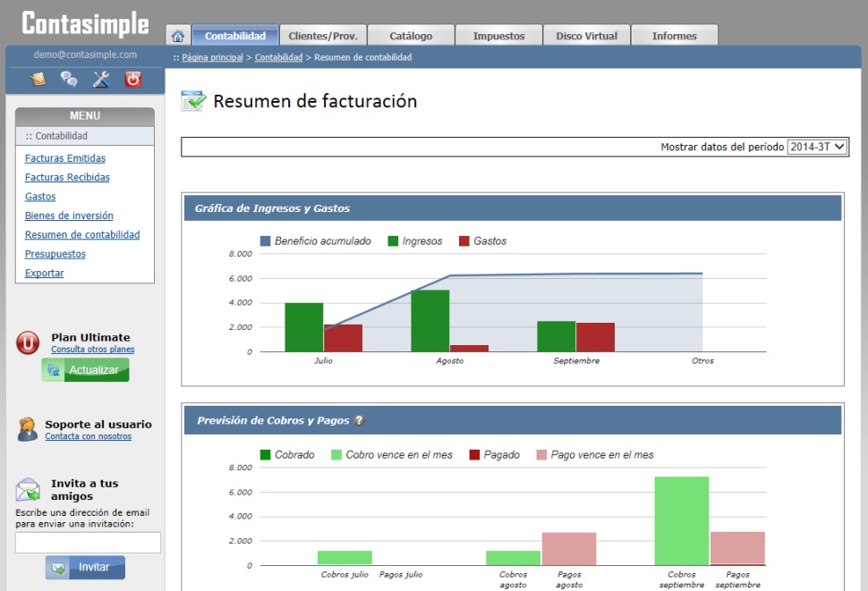Open the Disco Virtual tab
Image resolution: width=868 pixels, height=591 pixels.
(x=586, y=36)
